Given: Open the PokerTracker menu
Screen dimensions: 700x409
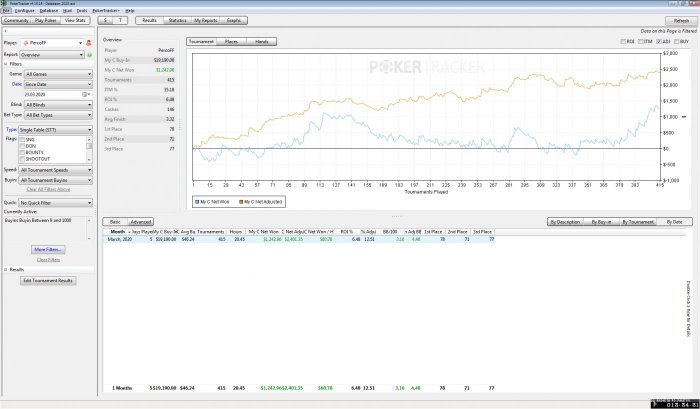Looking at the screenshot, I should [106, 10].
